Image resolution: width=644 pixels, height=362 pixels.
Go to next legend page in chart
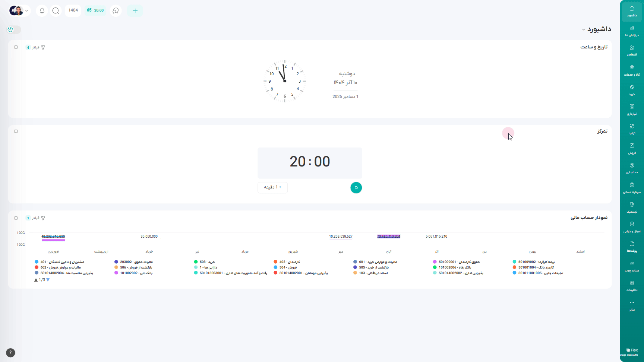[x=48, y=280]
